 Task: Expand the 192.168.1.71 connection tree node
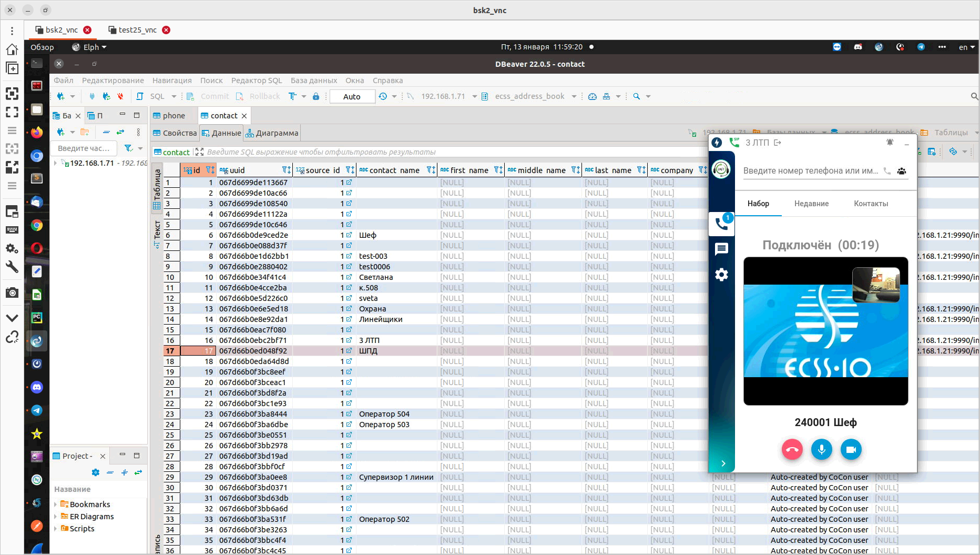point(56,163)
